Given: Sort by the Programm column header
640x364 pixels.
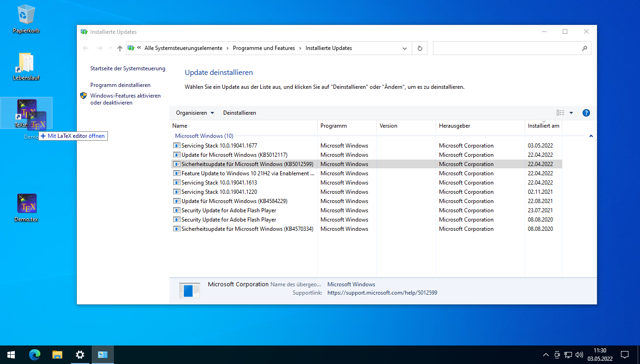Looking at the screenshot, I should [347, 126].
